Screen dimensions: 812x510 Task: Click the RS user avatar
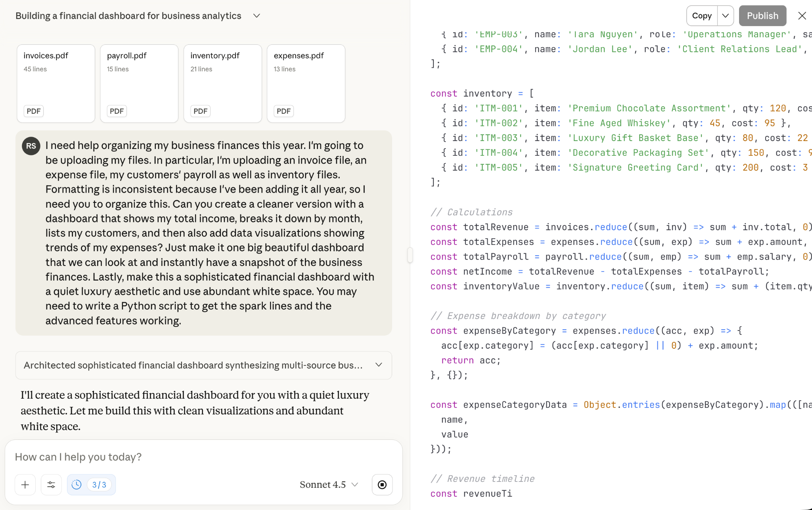pos(31,146)
